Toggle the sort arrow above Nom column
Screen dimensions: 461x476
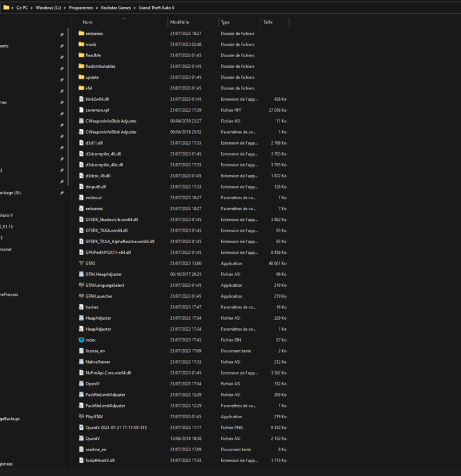pos(124,19)
